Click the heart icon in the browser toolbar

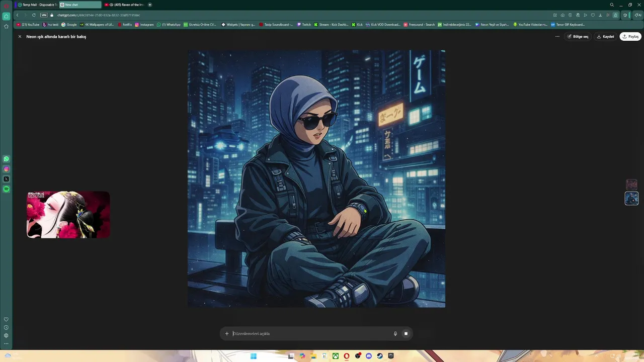(593, 15)
